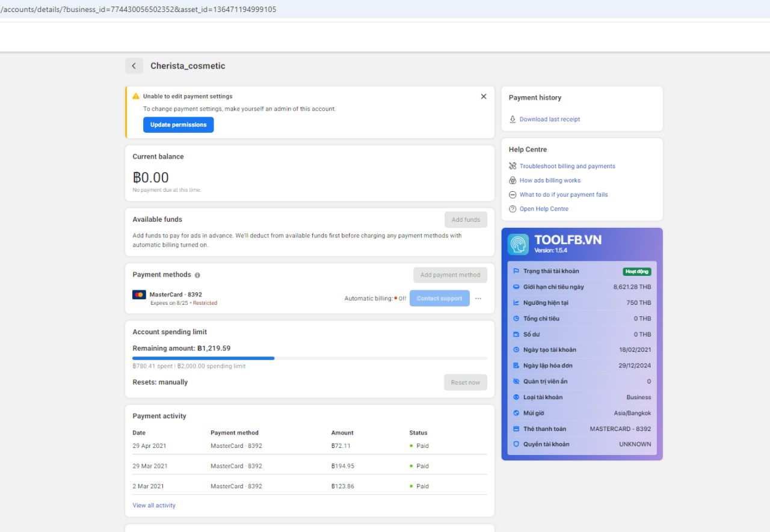Screen dimensions: 770x532
Task: Click Update permissions button
Action: [x=178, y=125]
